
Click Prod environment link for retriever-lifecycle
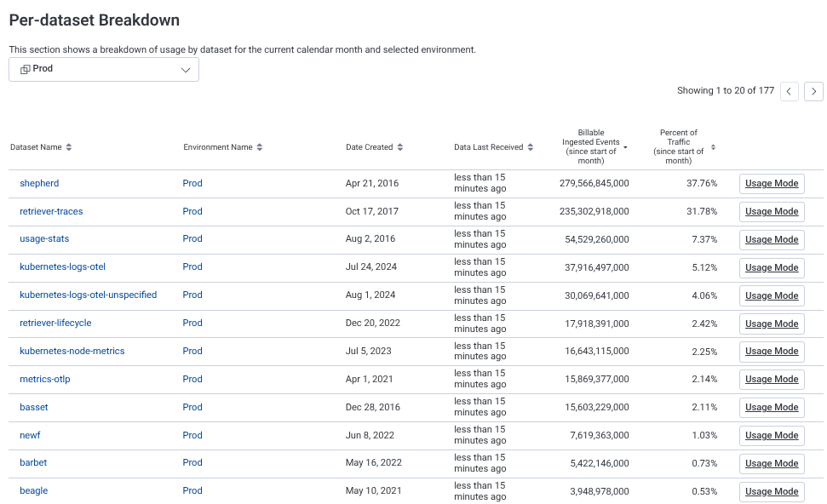(192, 323)
